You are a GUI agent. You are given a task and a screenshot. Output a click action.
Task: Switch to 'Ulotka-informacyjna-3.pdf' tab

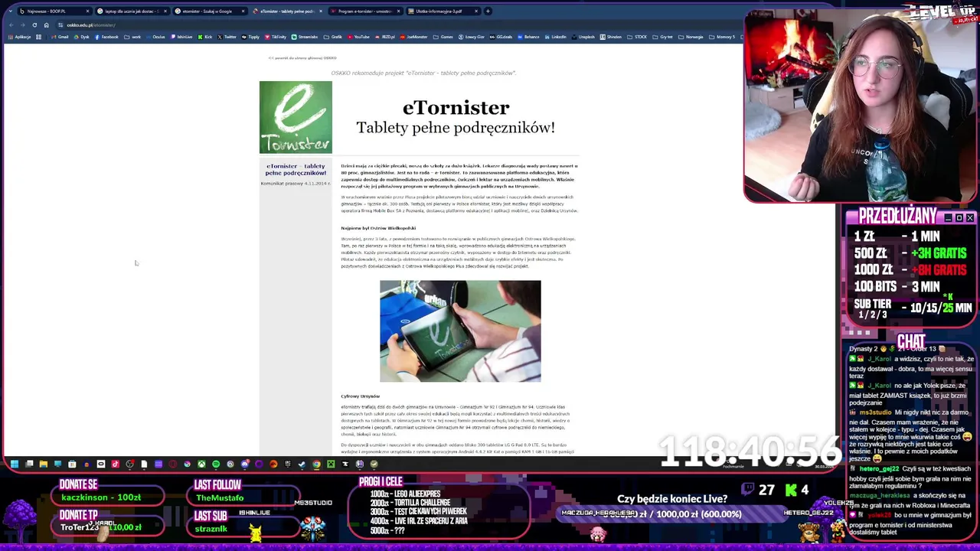[444, 11]
